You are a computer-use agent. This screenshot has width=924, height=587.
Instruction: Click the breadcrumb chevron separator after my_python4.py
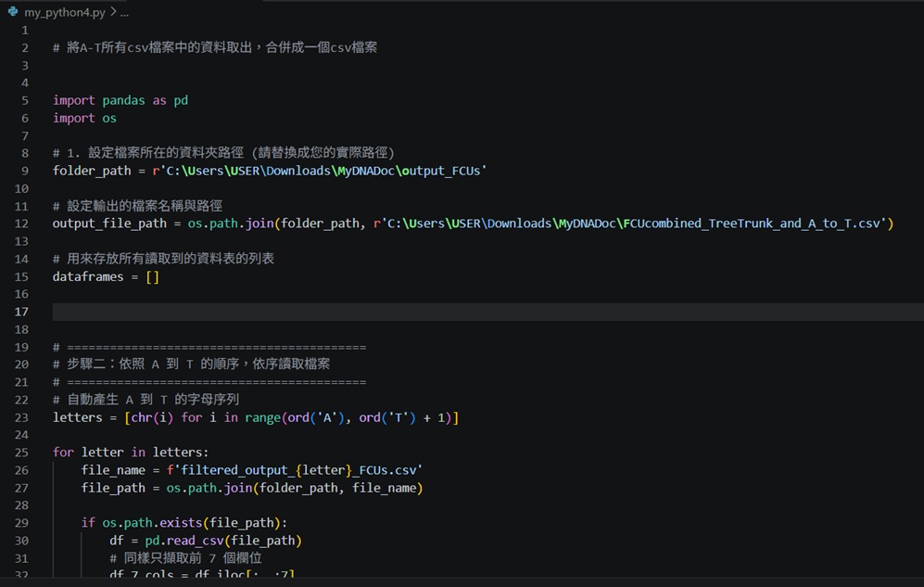(x=113, y=12)
